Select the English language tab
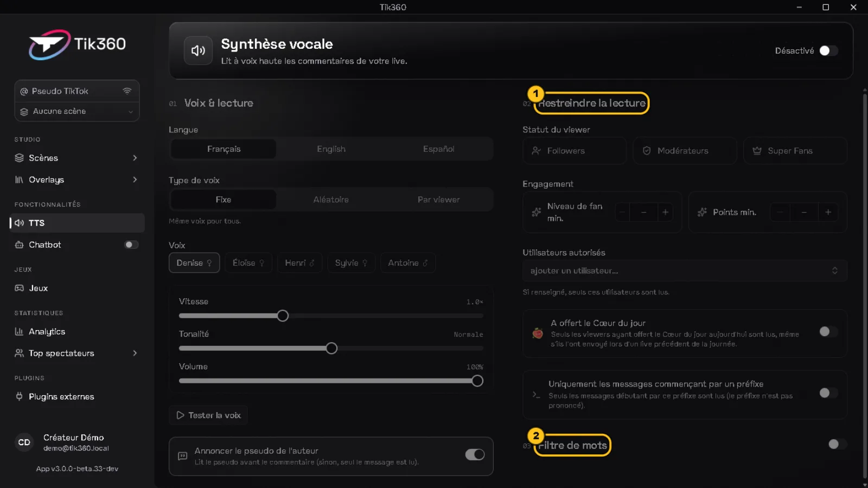This screenshot has height=488, width=868. [331, 149]
